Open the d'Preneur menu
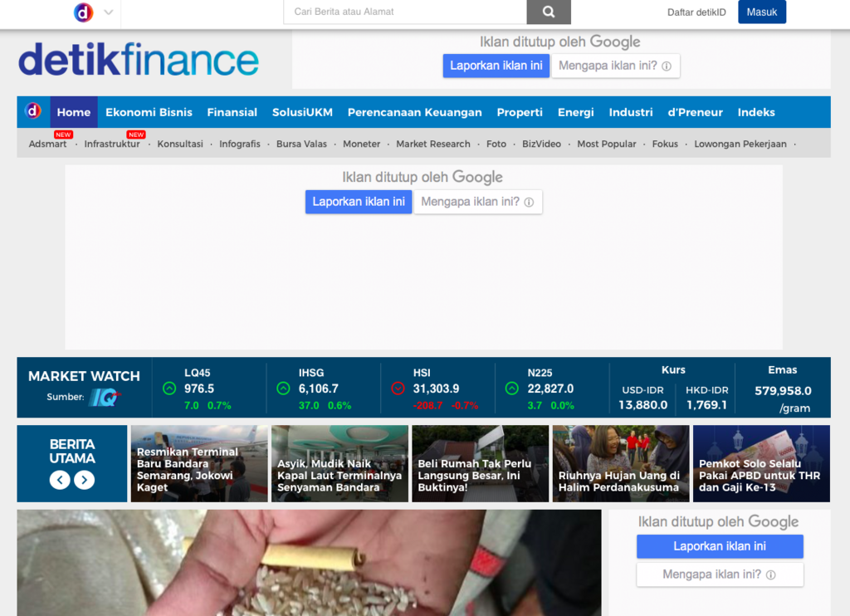Screen dimensions: 850x616 tap(695, 112)
